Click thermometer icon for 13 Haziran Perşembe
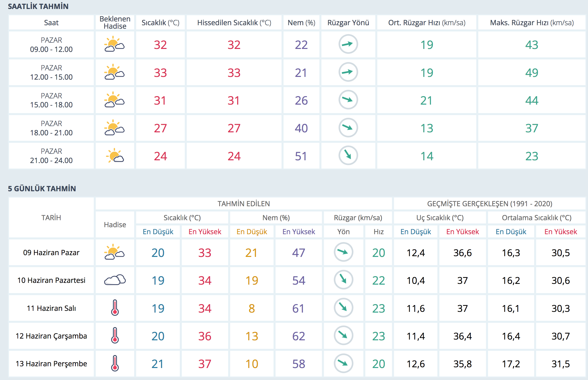This screenshot has width=588, height=380. tap(115, 363)
